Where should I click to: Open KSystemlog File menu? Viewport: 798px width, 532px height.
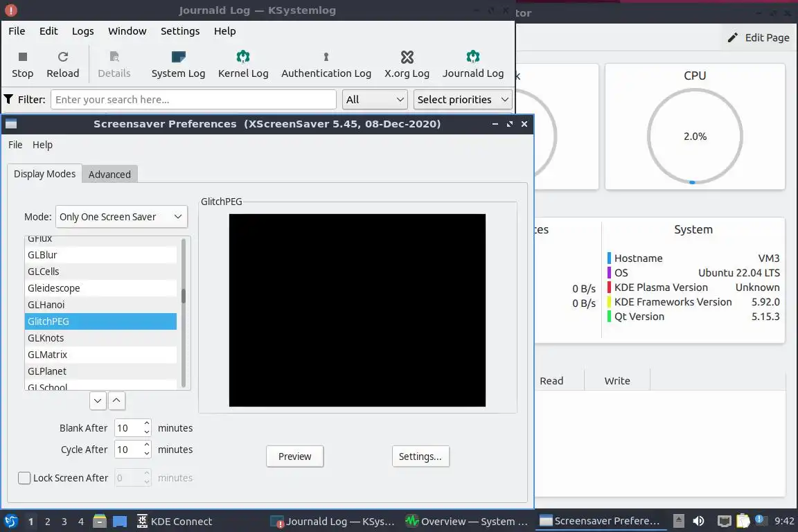pos(17,31)
